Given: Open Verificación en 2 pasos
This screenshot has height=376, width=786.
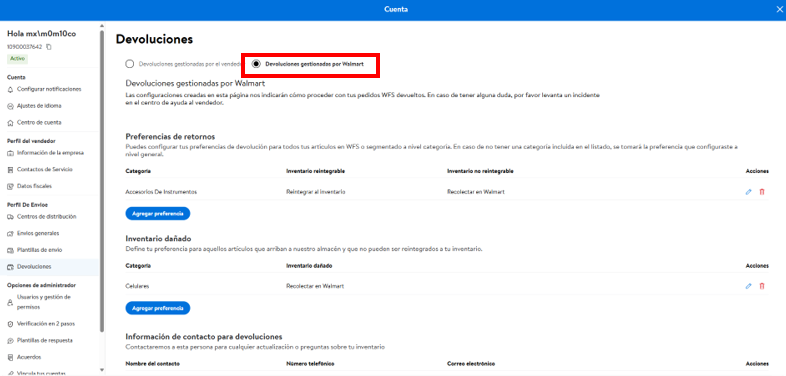Looking at the screenshot, I should [x=46, y=324].
